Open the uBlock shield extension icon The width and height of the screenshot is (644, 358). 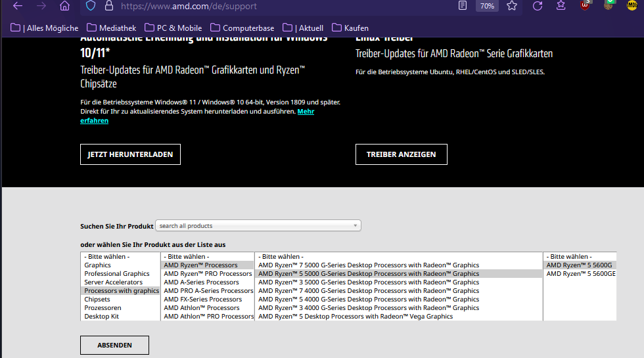pos(585,5)
